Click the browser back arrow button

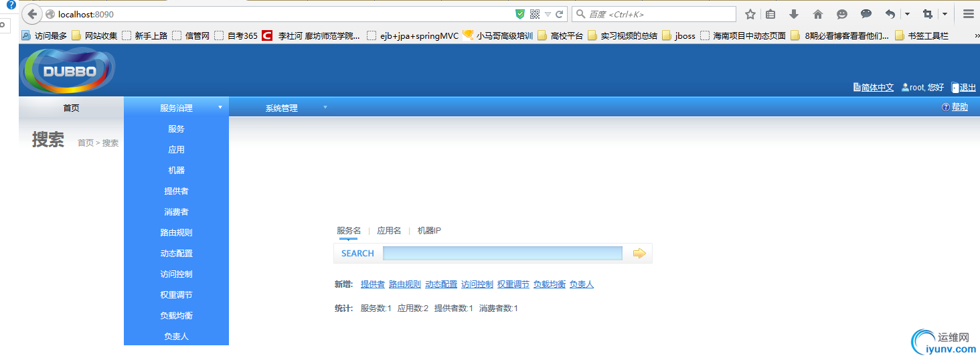tap(32, 14)
